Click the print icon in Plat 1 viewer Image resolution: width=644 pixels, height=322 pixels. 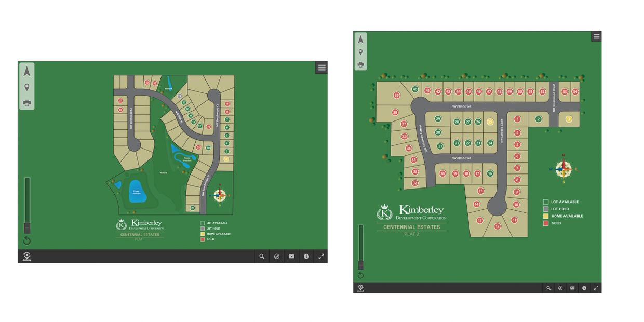[27, 103]
